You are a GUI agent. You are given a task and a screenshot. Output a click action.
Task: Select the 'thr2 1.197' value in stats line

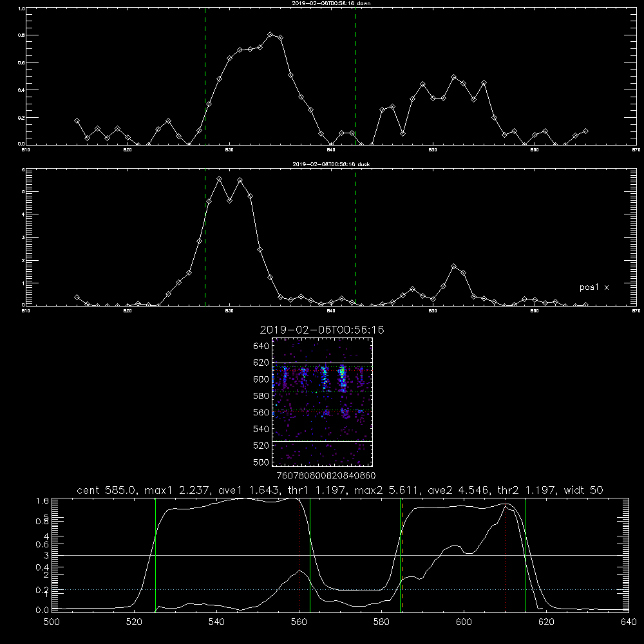pyautogui.click(x=526, y=490)
